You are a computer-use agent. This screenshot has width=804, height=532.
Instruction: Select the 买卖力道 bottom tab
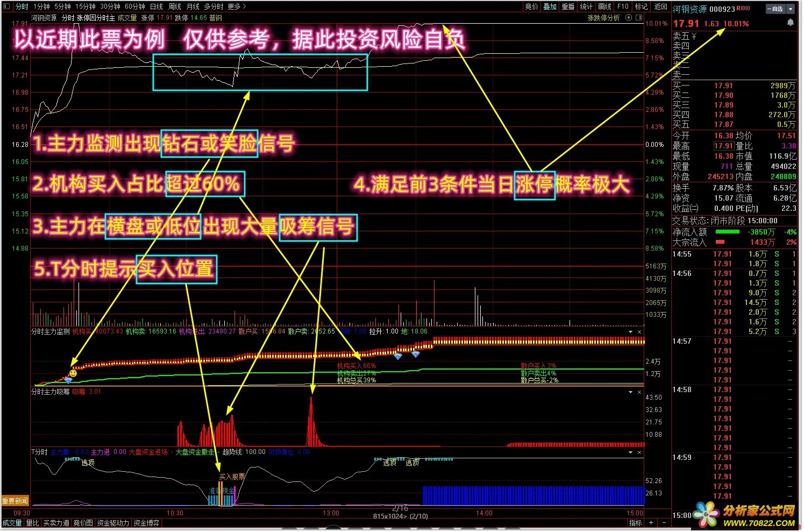(56, 523)
